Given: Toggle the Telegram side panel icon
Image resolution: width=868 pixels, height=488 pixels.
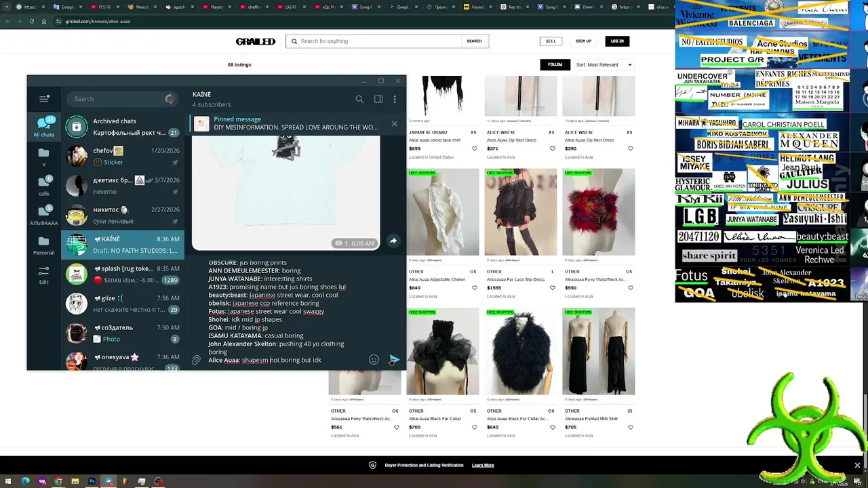Looking at the screenshot, I should tap(378, 99).
